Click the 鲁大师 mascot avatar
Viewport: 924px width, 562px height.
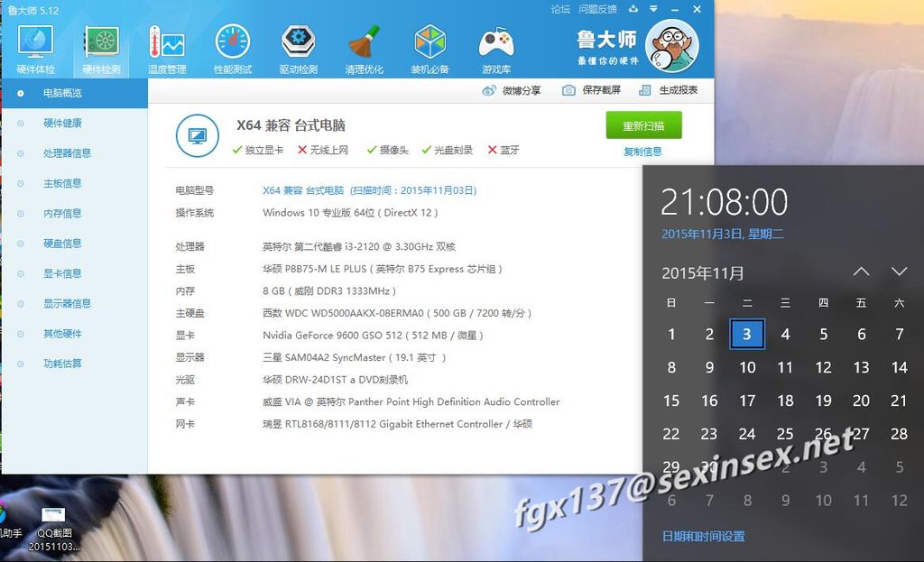[672, 46]
